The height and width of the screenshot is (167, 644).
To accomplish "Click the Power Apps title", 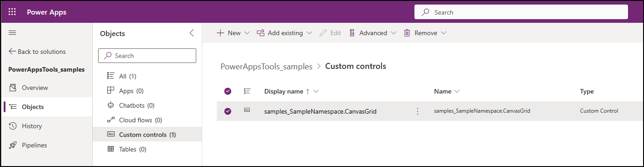I will pyautogui.click(x=47, y=12).
